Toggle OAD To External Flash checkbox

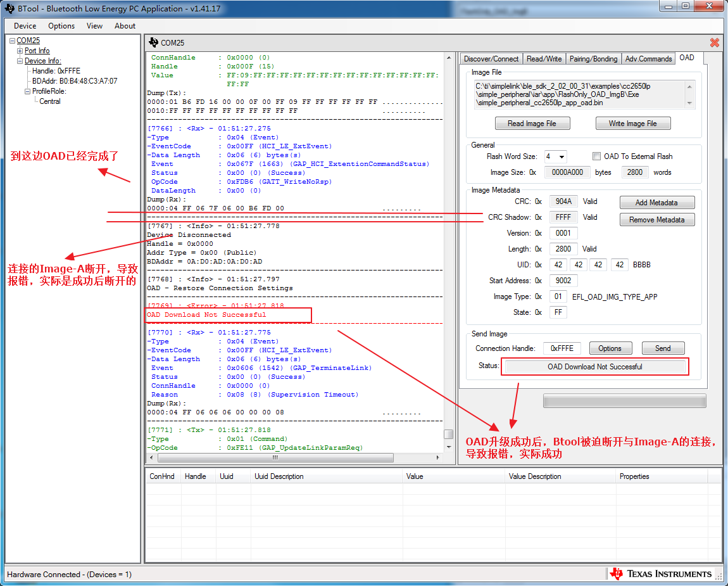click(x=596, y=156)
